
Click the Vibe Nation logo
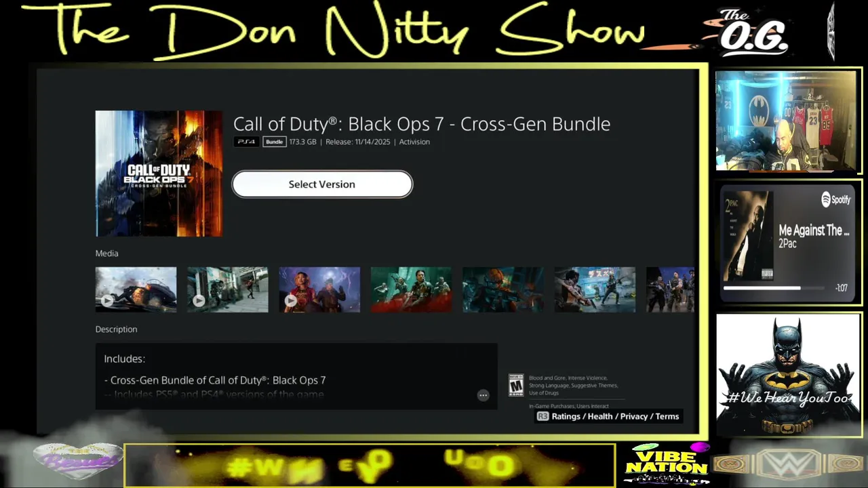667,464
